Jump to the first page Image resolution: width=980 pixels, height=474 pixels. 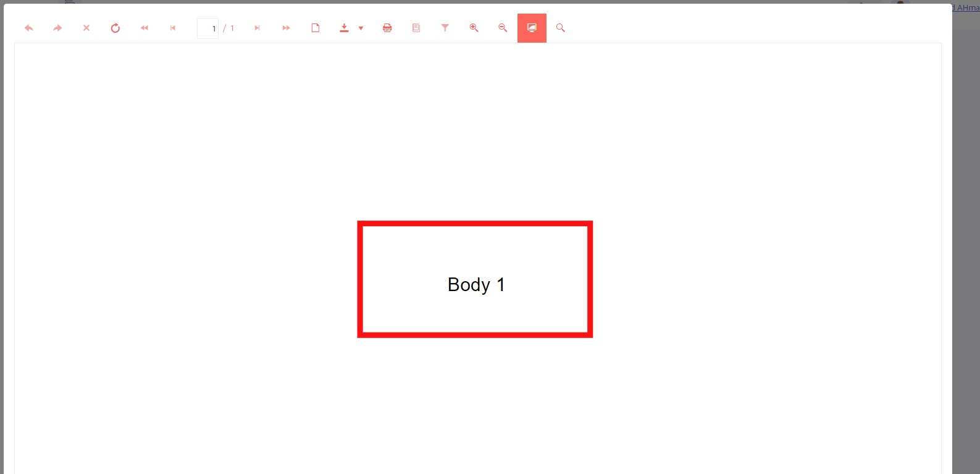144,28
